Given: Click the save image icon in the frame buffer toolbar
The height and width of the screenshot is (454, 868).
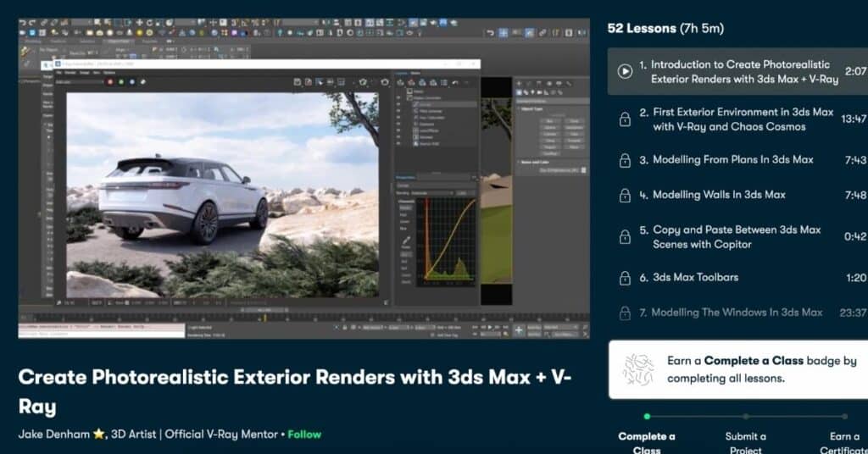Looking at the screenshot, I should coord(298,82).
